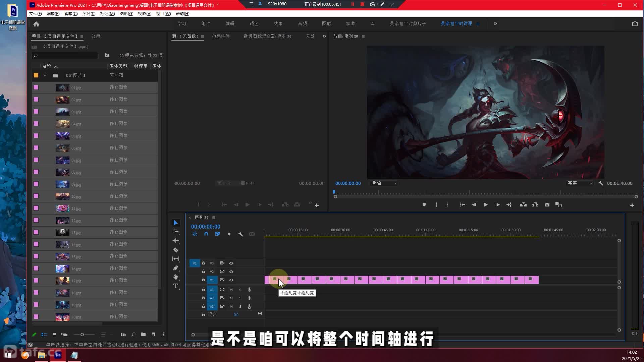This screenshot has width=644, height=362.
Task: Toggle linked selection in timeline
Action: click(218, 234)
